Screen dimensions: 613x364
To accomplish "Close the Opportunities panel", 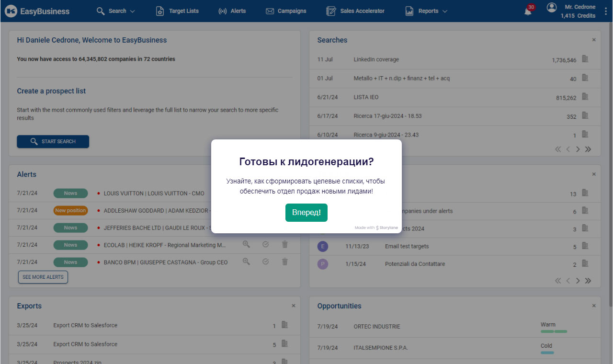I will point(594,306).
